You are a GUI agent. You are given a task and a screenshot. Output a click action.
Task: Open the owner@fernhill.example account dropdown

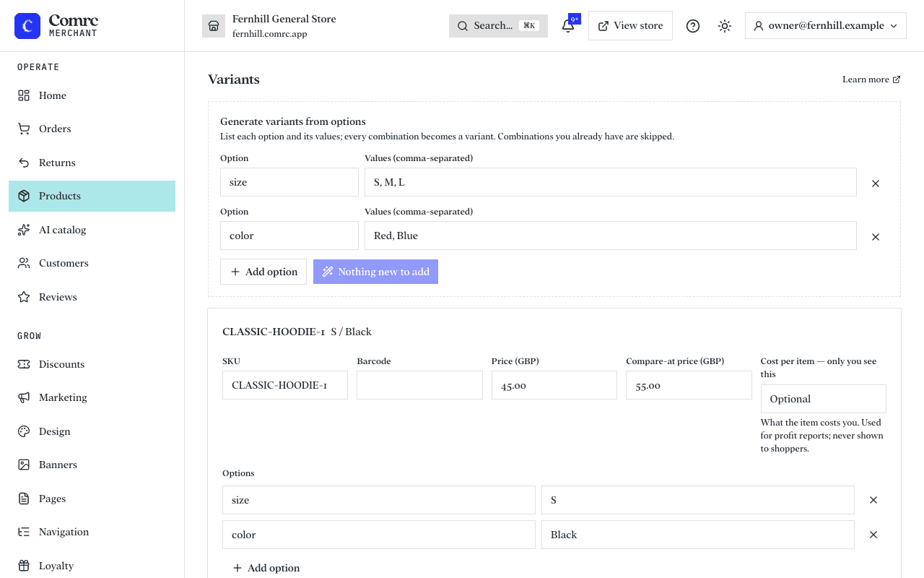point(826,26)
